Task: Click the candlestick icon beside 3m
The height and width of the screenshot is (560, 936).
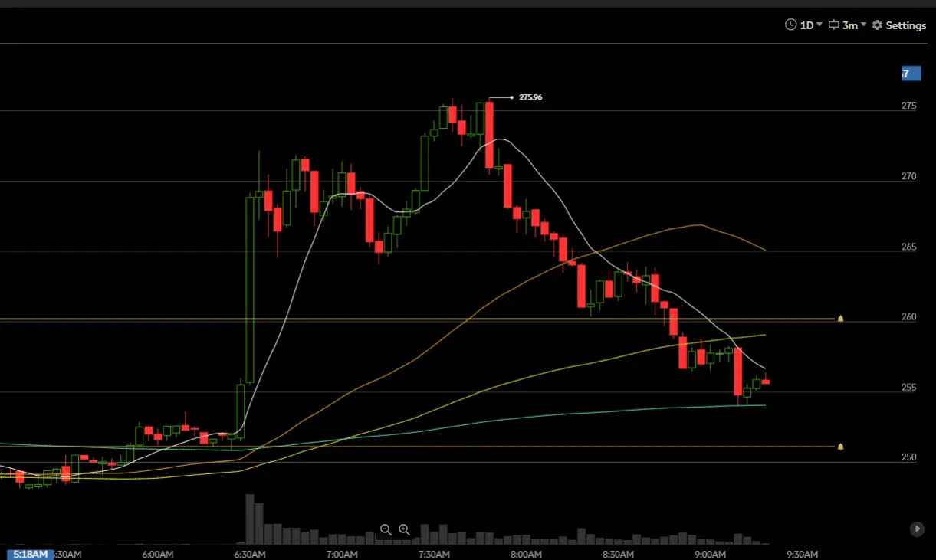Action: pyautogui.click(x=833, y=25)
